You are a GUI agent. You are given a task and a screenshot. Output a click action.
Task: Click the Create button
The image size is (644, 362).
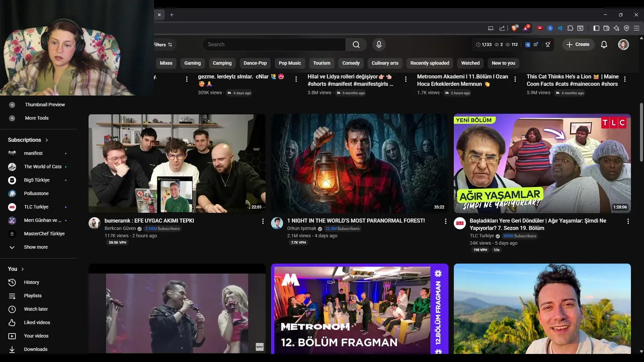(x=578, y=44)
